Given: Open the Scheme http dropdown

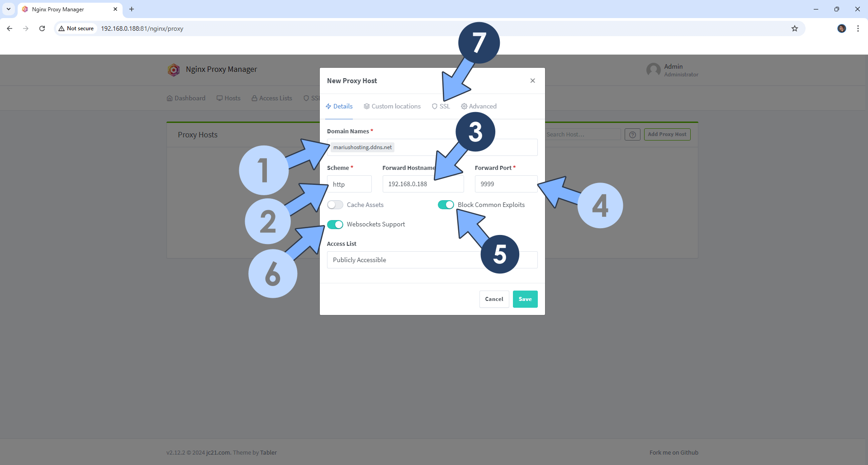Looking at the screenshot, I should coord(349,184).
